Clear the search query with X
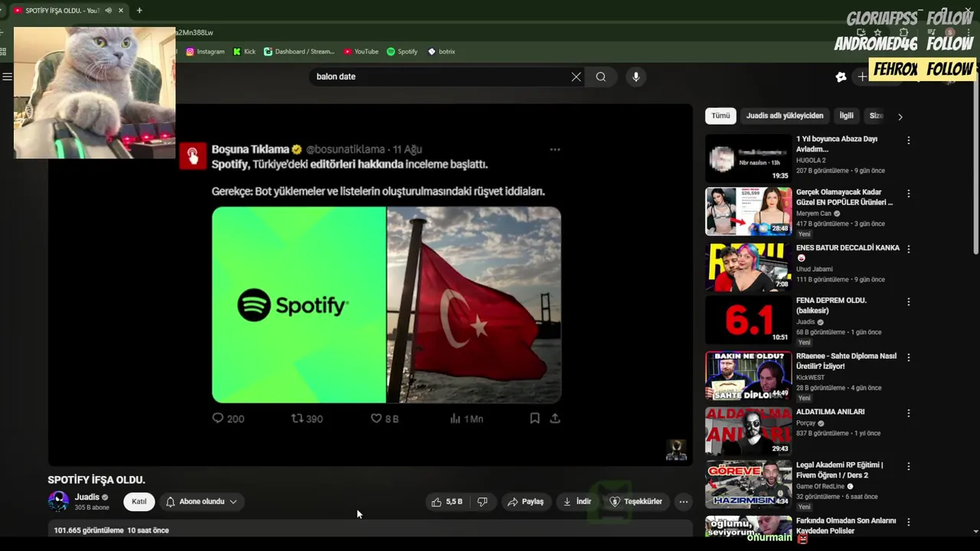The image size is (980, 551). pos(576,77)
